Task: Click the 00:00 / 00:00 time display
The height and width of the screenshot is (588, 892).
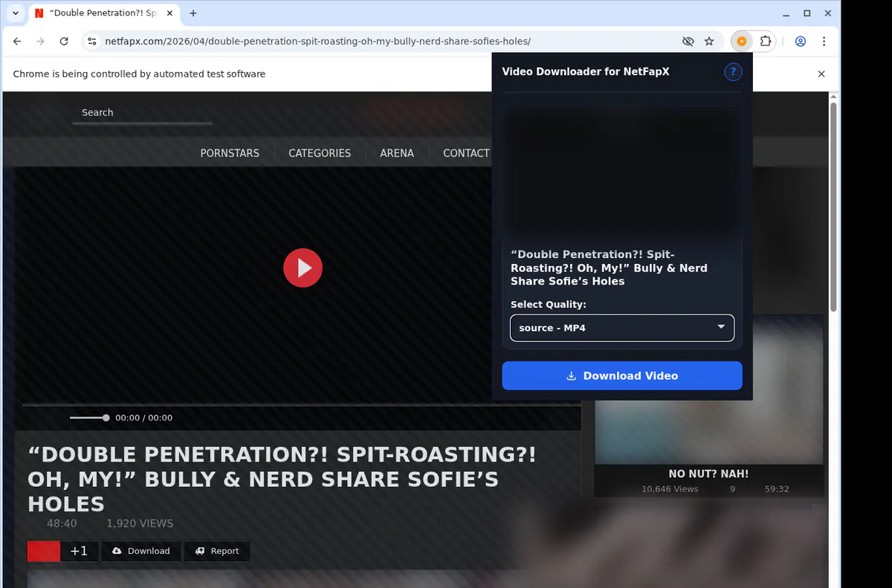Action: pyautogui.click(x=143, y=418)
